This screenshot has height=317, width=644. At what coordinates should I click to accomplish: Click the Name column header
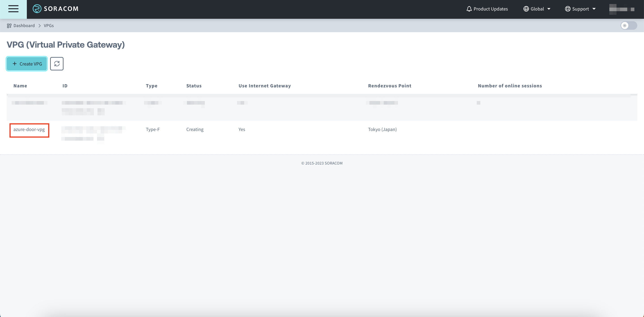coord(20,85)
